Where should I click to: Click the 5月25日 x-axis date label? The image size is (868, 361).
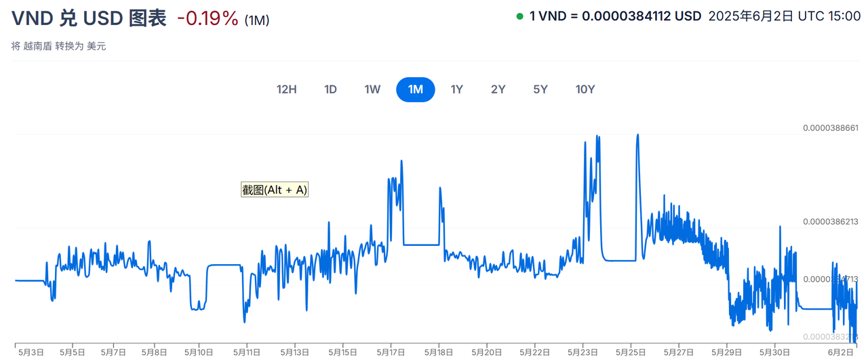click(x=630, y=352)
